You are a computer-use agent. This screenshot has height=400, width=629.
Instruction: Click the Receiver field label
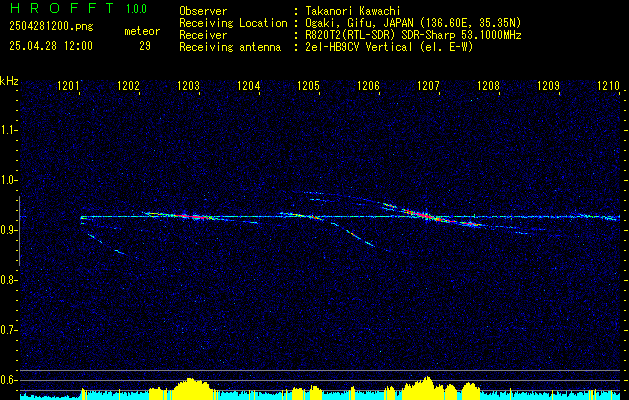(x=203, y=35)
